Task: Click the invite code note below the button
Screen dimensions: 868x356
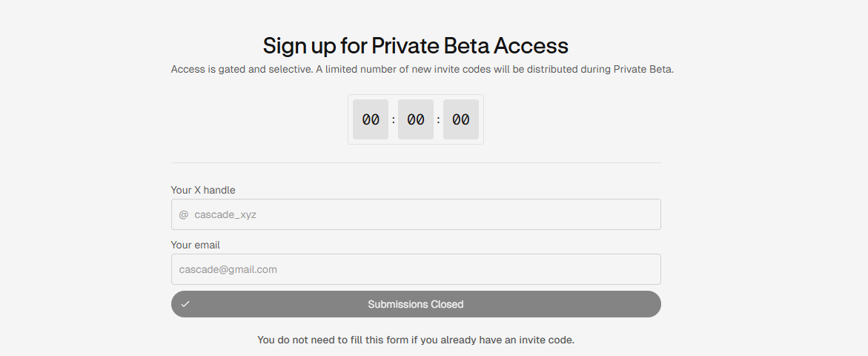Action: pos(416,340)
